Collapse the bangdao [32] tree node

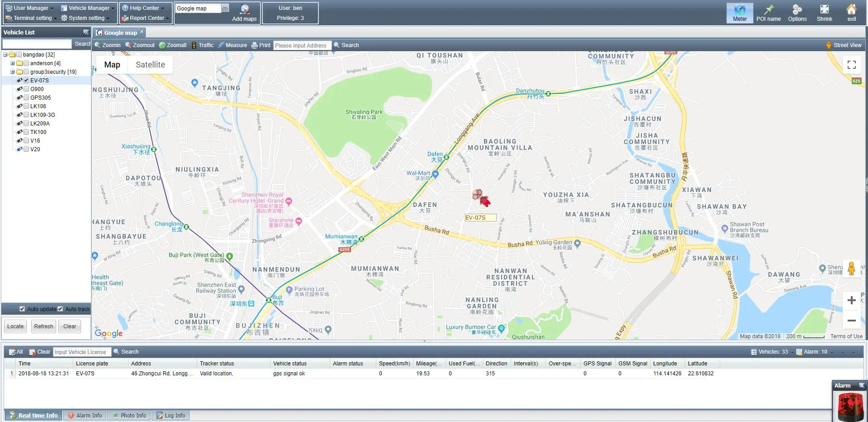(5, 55)
